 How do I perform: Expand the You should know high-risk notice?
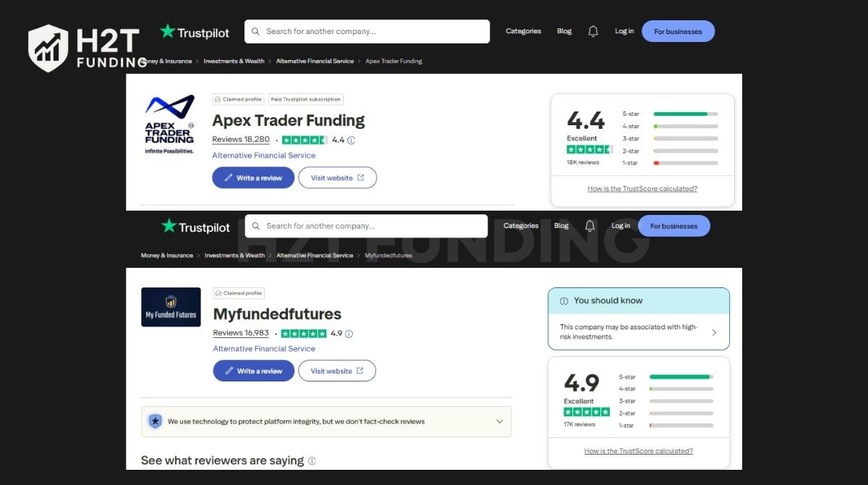coord(714,332)
